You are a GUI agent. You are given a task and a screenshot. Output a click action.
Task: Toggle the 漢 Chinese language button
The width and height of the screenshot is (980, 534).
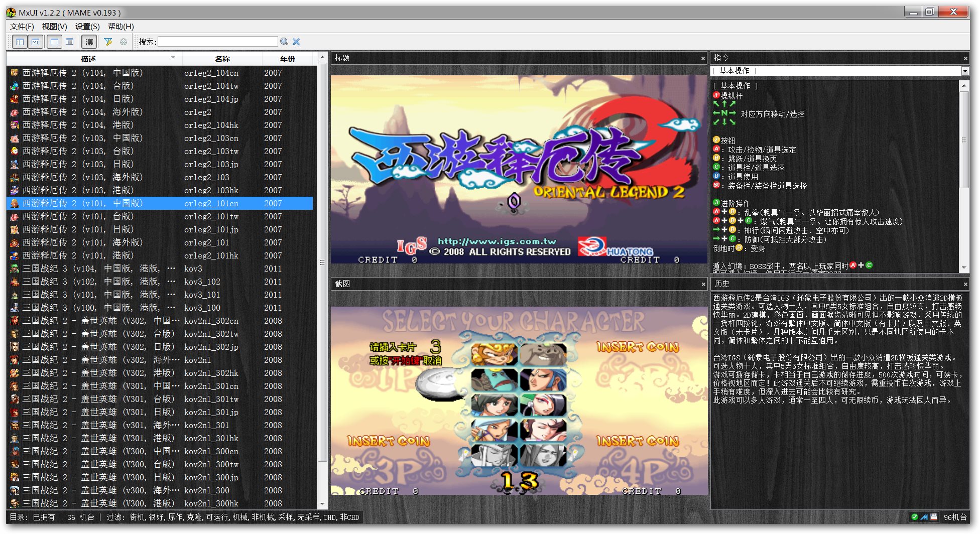(x=89, y=42)
